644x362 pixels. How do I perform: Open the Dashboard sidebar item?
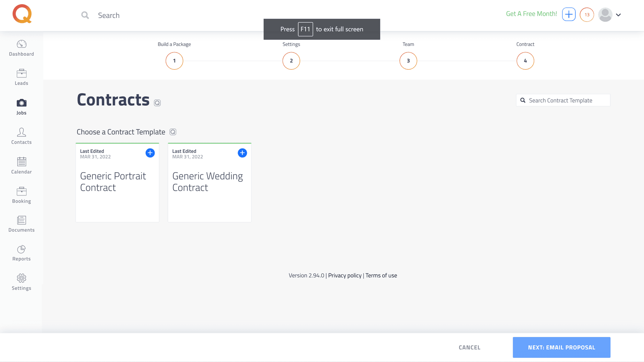tap(21, 48)
